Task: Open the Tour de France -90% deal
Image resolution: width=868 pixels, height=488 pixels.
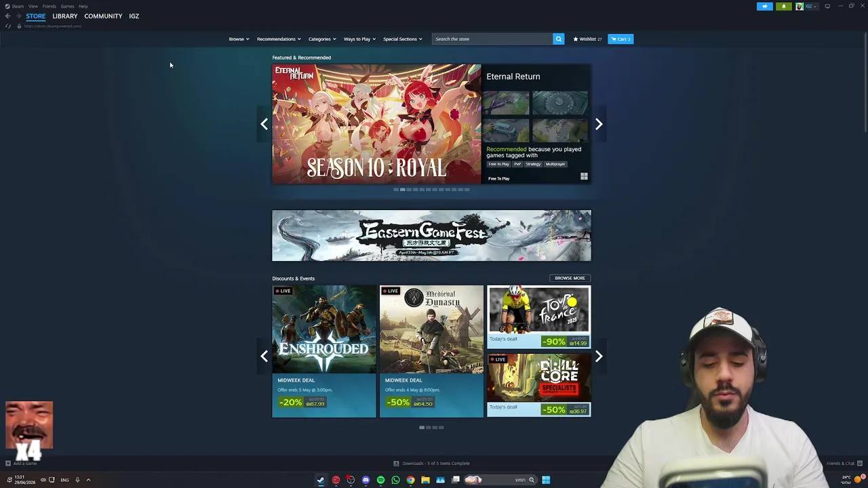Action: pyautogui.click(x=539, y=317)
